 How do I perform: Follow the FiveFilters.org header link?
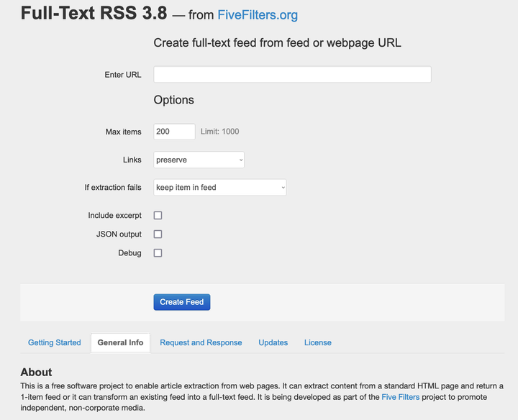[x=258, y=15]
